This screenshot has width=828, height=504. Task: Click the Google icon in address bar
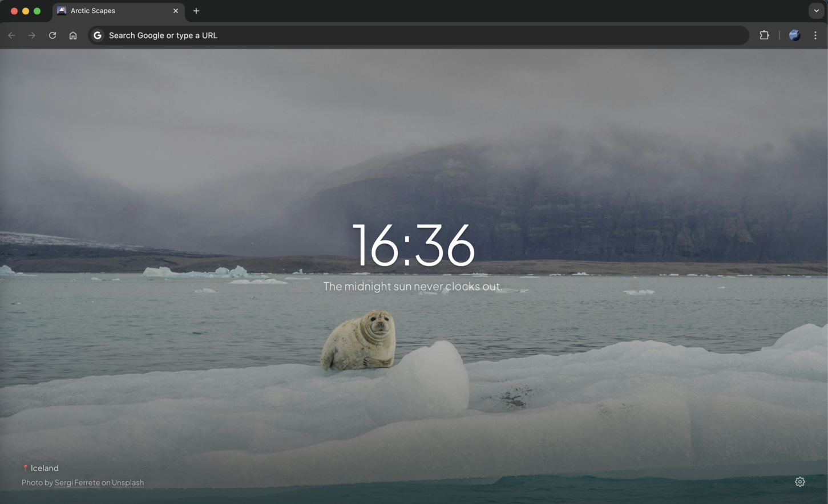98,35
